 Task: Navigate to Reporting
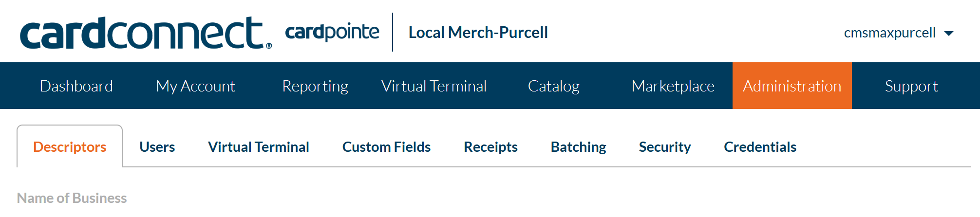click(x=315, y=86)
